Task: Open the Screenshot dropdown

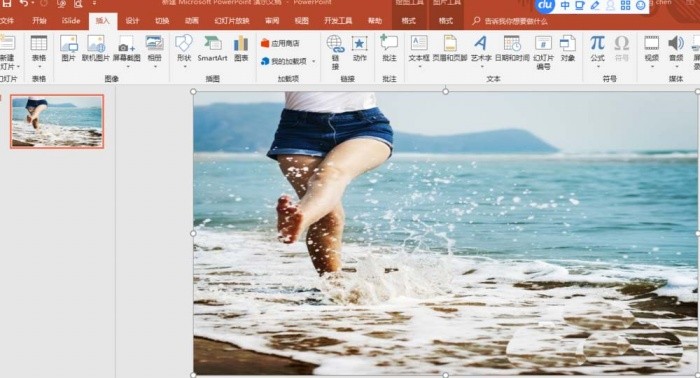Action: pos(127,66)
